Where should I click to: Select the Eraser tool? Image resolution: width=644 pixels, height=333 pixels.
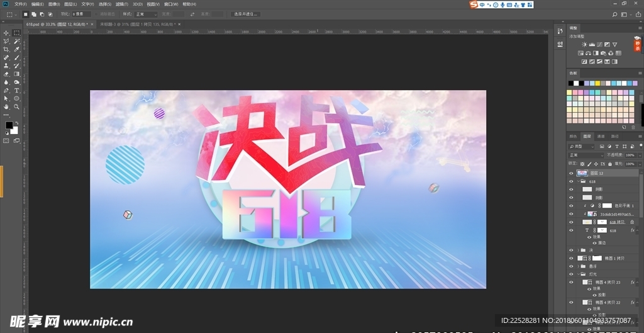coord(6,74)
